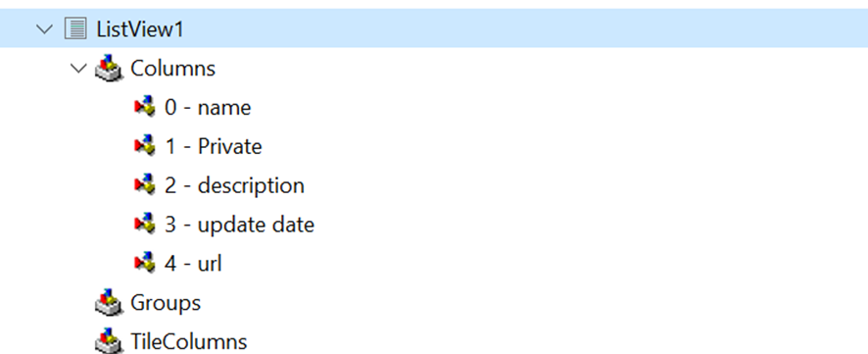Select the TileColumns node label

click(x=189, y=341)
